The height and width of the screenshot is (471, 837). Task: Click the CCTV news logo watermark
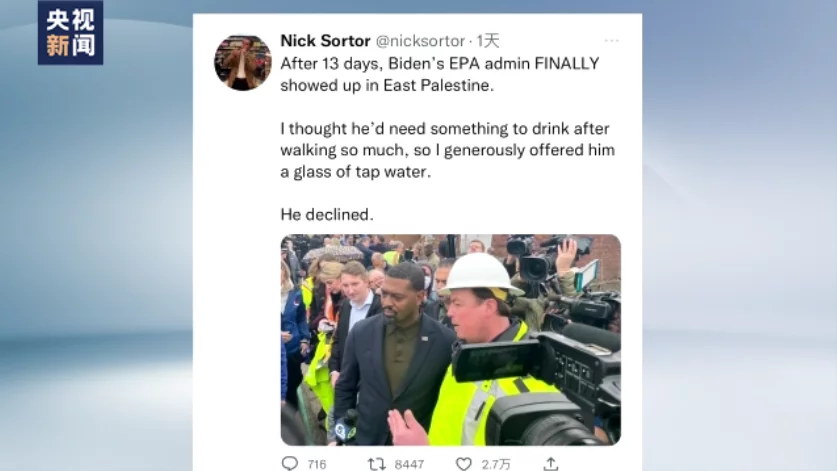(x=70, y=33)
